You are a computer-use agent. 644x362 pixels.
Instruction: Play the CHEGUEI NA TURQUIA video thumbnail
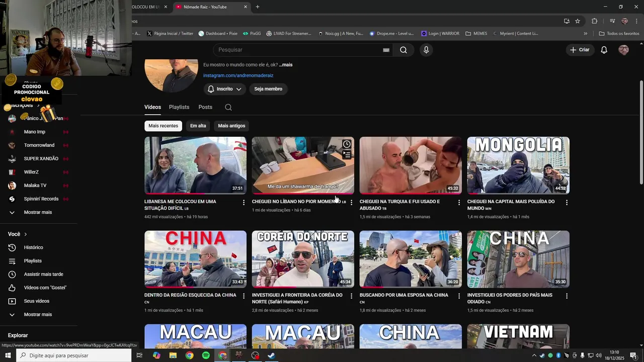pos(411,165)
